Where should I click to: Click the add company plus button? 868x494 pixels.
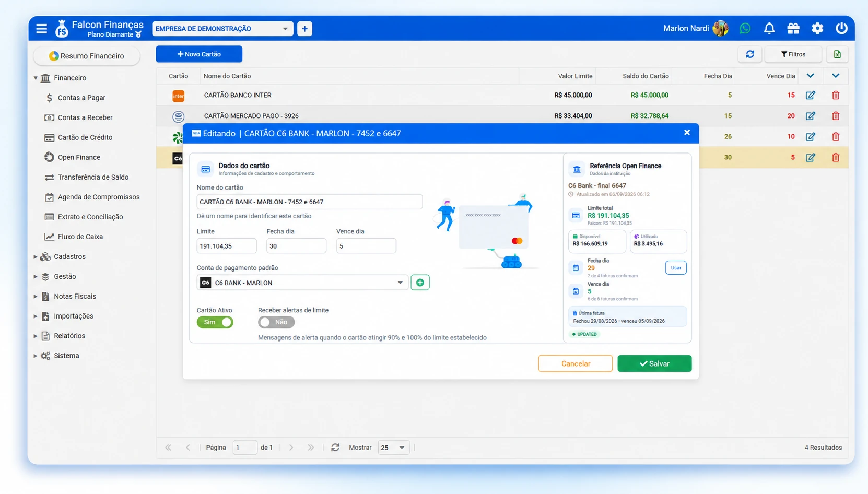click(x=304, y=29)
